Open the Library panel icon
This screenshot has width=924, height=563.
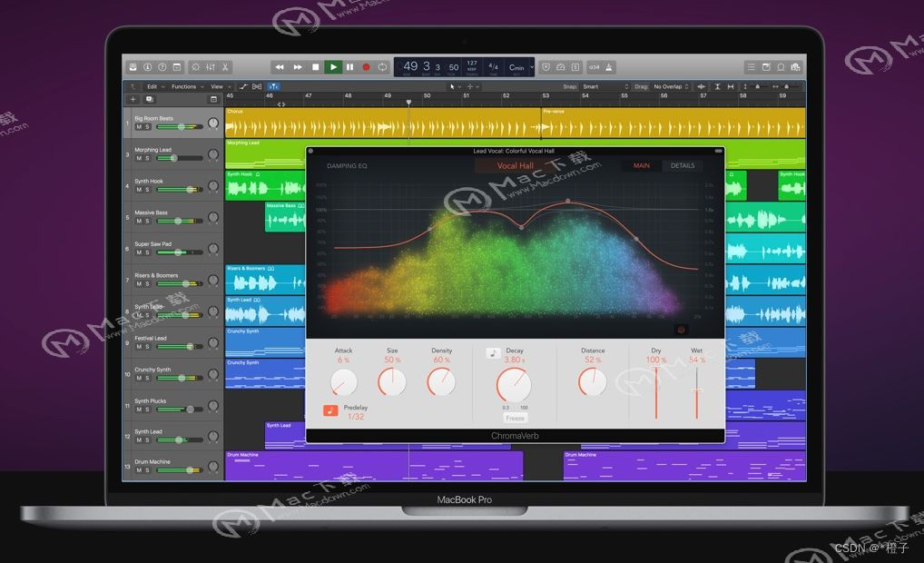click(133, 67)
